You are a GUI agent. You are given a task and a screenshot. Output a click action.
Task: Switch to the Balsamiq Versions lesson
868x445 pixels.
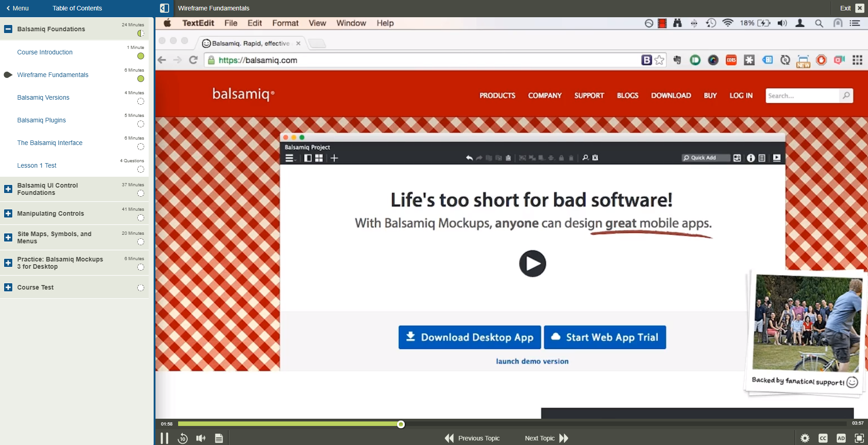pyautogui.click(x=43, y=97)
